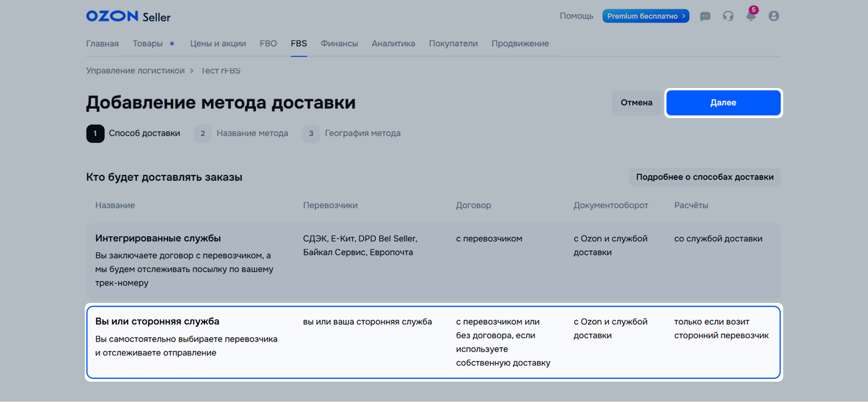The width and height of the screenshot is (868, 403).
Task: Open the Товары menu
Action: coord(148,43)
